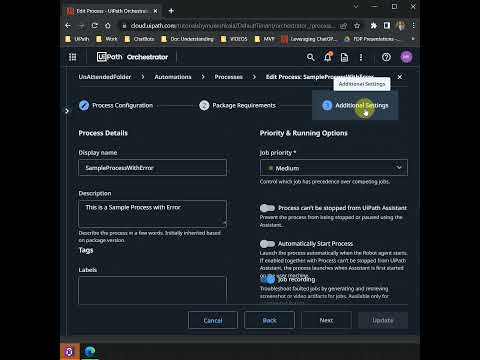
Task: Open the browser extensions puzzle icon
Action: (374, 25)
